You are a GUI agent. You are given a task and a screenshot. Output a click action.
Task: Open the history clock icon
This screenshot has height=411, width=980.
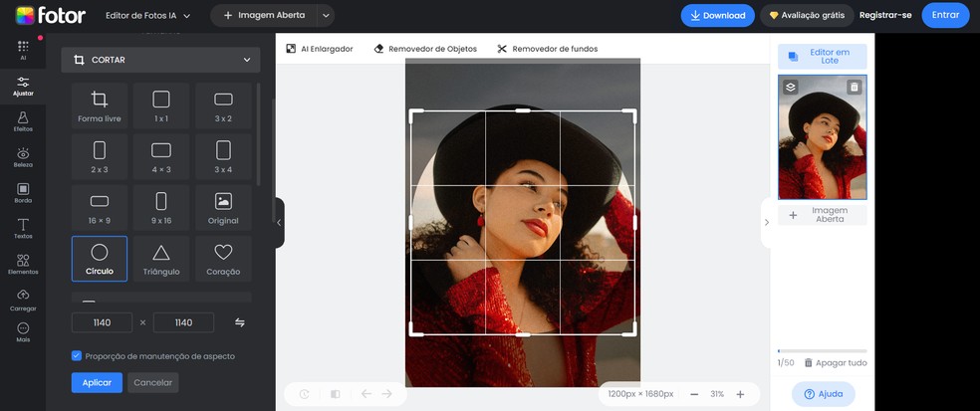[x=304, y=394]
